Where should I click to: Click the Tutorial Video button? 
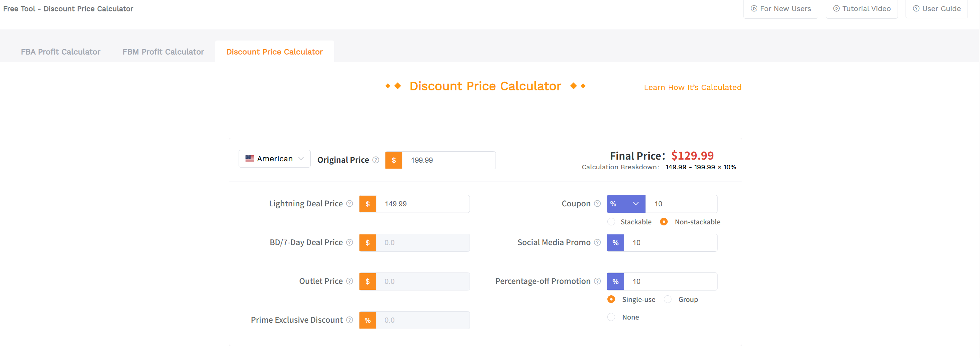[862, 8]
